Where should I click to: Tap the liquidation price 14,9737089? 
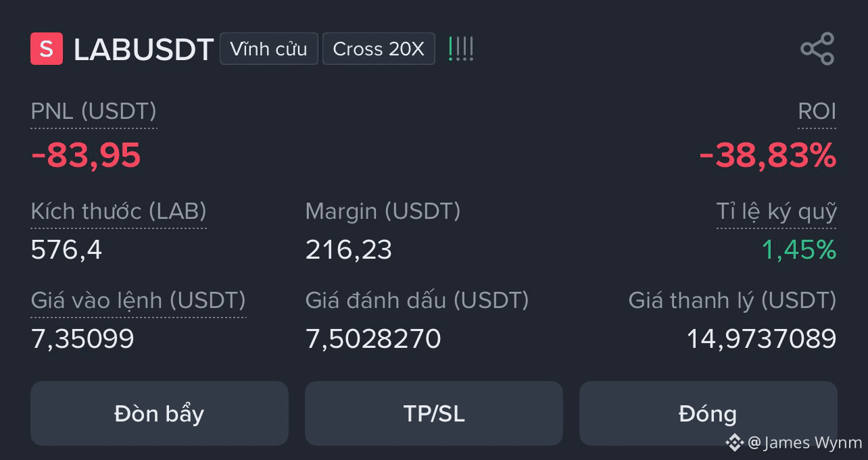[762, 338]
